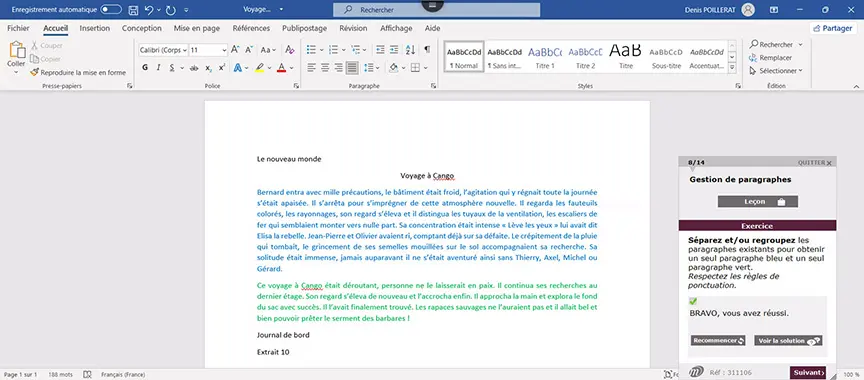The image size is (864, 380).
Task: Switch to the Mise en page tab
Action: point(197,28)
